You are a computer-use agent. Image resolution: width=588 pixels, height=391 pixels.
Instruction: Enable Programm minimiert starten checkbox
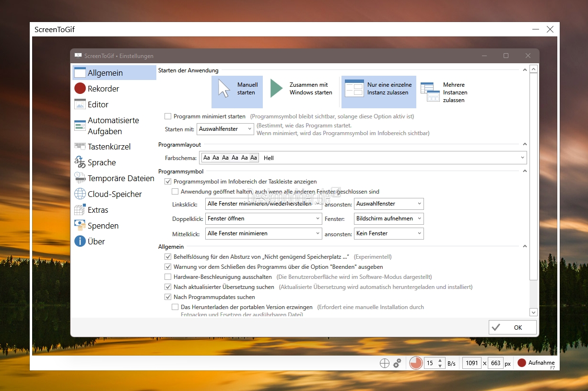point(168,116)
